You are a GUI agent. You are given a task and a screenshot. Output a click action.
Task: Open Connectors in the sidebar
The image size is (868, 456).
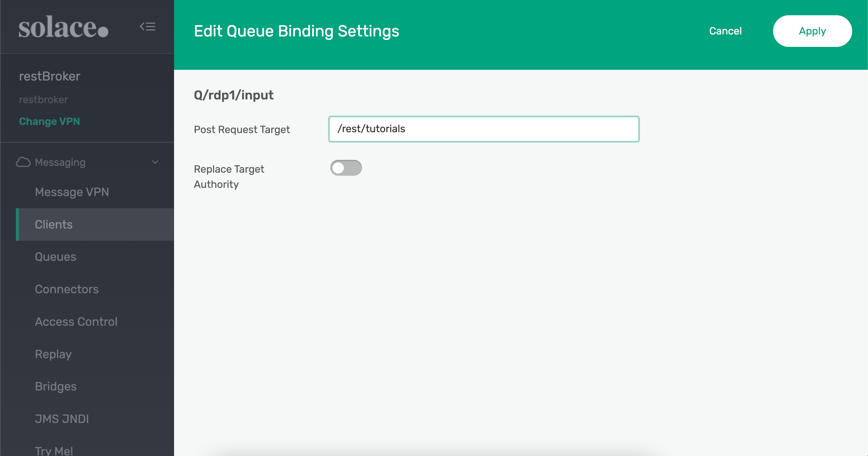pyautogui.click(x=67, y=289)
